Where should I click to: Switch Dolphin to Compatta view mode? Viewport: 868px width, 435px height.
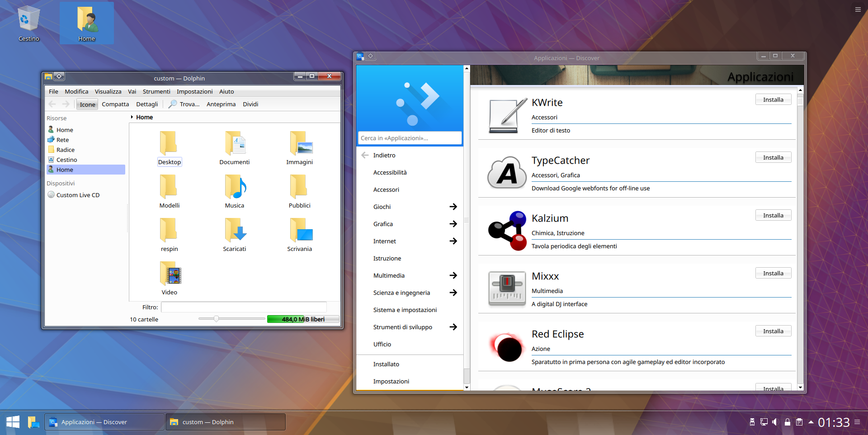click(115, 104)
